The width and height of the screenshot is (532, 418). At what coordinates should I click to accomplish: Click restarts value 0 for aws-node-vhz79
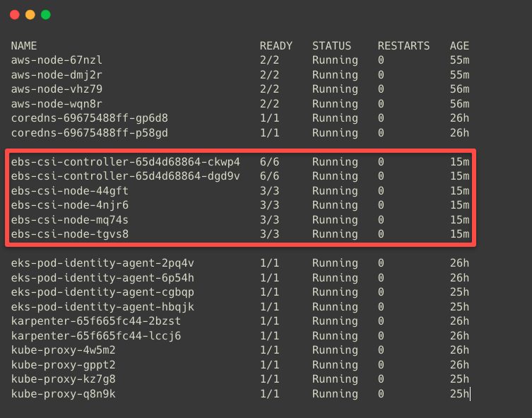click(381, 89)
